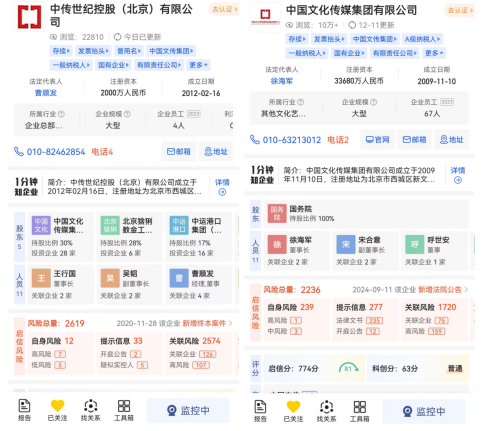Open personnel card 曹顺发 经理,董事
The height and width of the screenshot is (431, 492).
[198, 284]
